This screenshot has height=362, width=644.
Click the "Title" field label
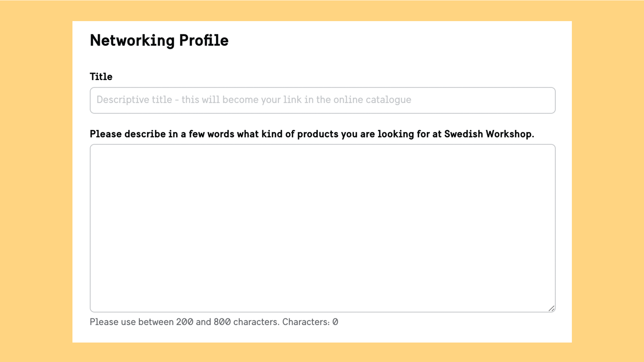point(101,77)
